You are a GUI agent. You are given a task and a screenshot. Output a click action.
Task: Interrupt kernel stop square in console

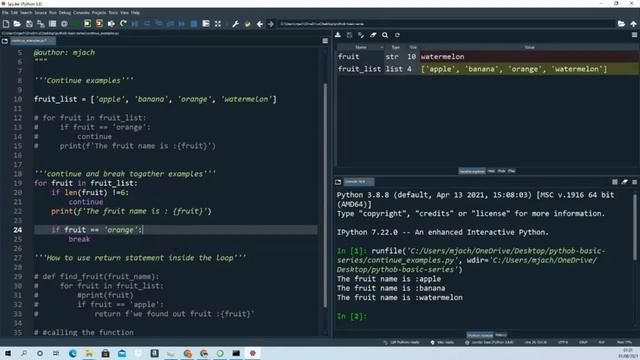615,182
